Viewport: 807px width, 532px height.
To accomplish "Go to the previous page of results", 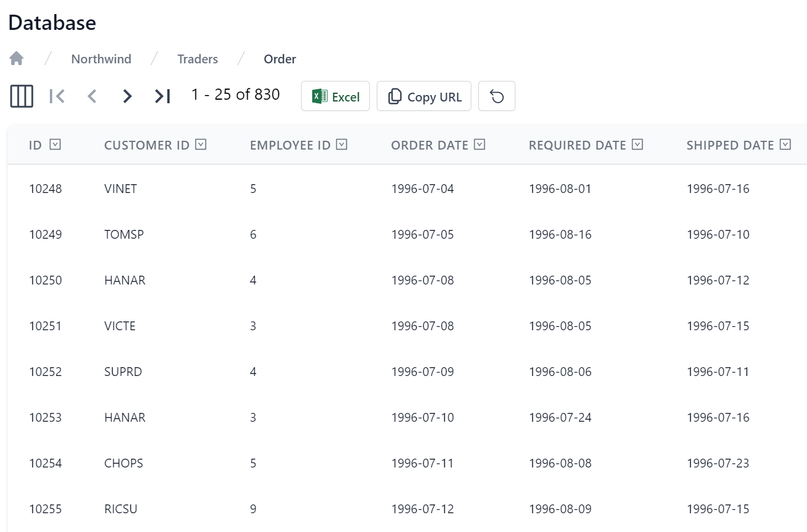I will coord(92,96).
